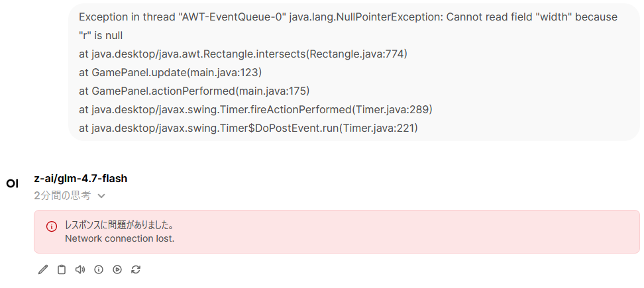The width and height of the screenshot is (644, 288).
Task: Regenerate the response with the refresh icon
Action: coord(136,269)
